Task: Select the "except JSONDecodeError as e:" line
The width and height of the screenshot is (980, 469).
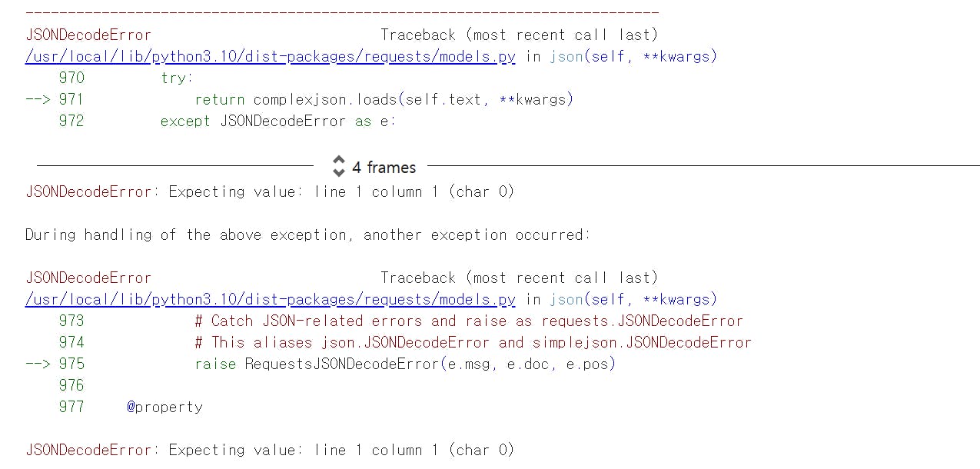Action: click(278, 121)
